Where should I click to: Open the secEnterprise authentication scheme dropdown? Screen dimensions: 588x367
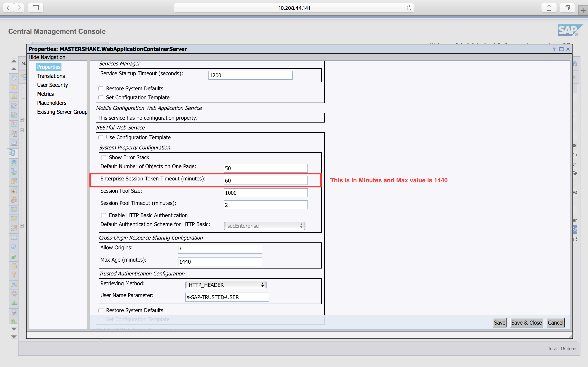[x=264, y=226]
